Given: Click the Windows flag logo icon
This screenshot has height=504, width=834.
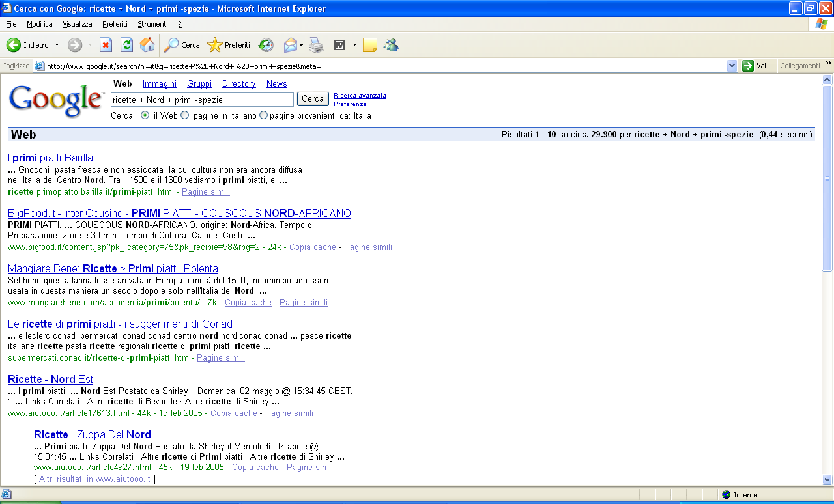Looking at the screenshot, I should click(822, 24).
